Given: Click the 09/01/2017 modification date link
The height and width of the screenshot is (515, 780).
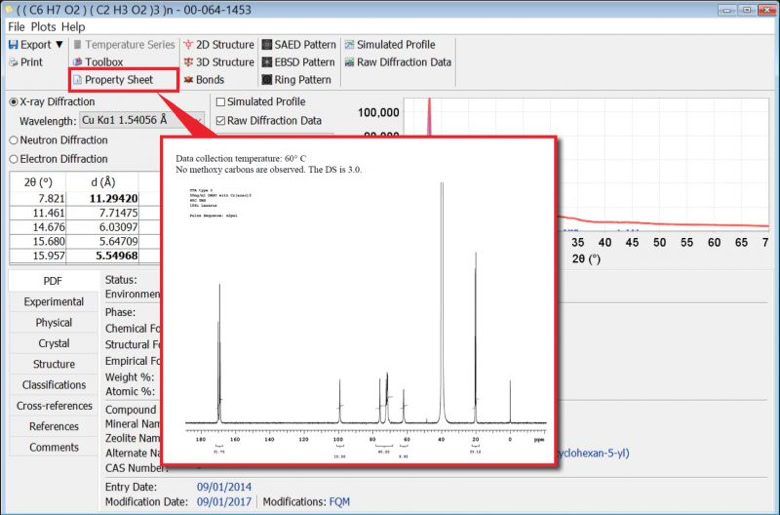Looking at the screenshot, I should coord(224,502).
